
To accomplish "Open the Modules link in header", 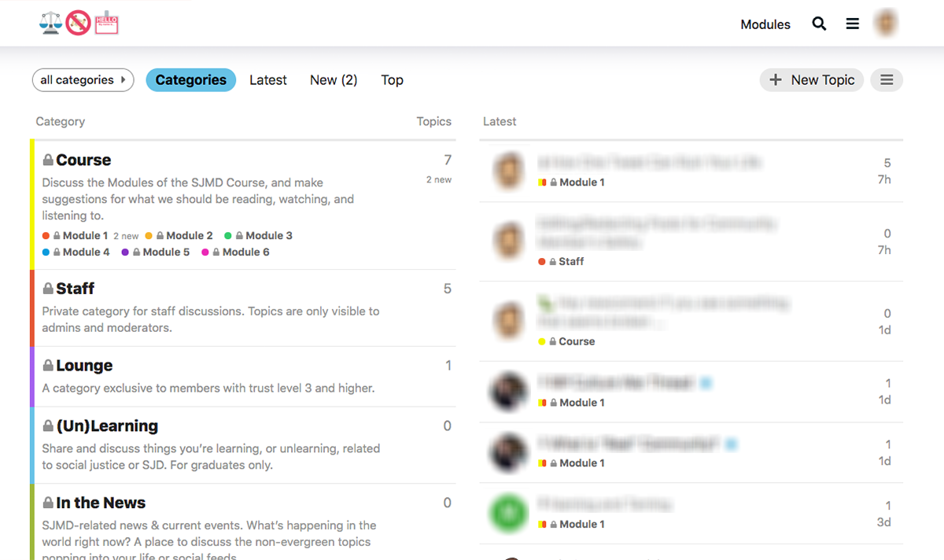I will (x=765, y=24).
